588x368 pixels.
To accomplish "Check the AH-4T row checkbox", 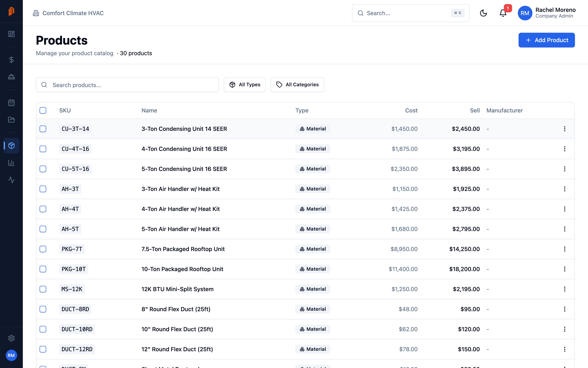I will click(43, 209).
